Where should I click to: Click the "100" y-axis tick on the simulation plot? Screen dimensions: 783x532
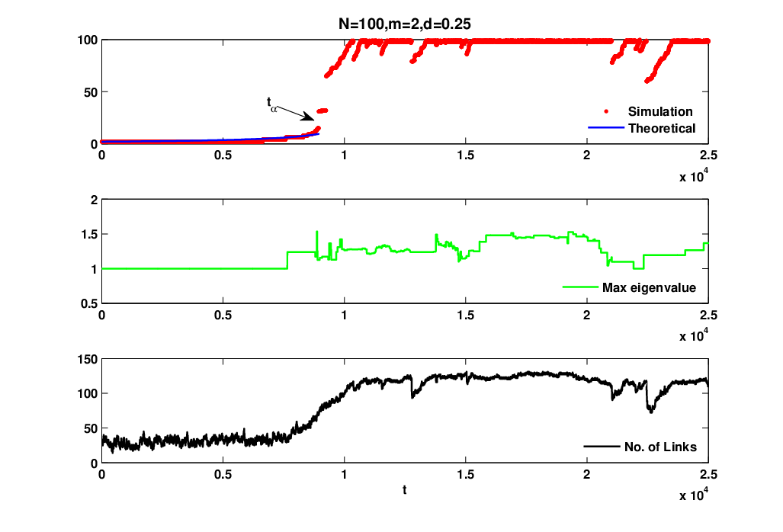coord(88,40)
